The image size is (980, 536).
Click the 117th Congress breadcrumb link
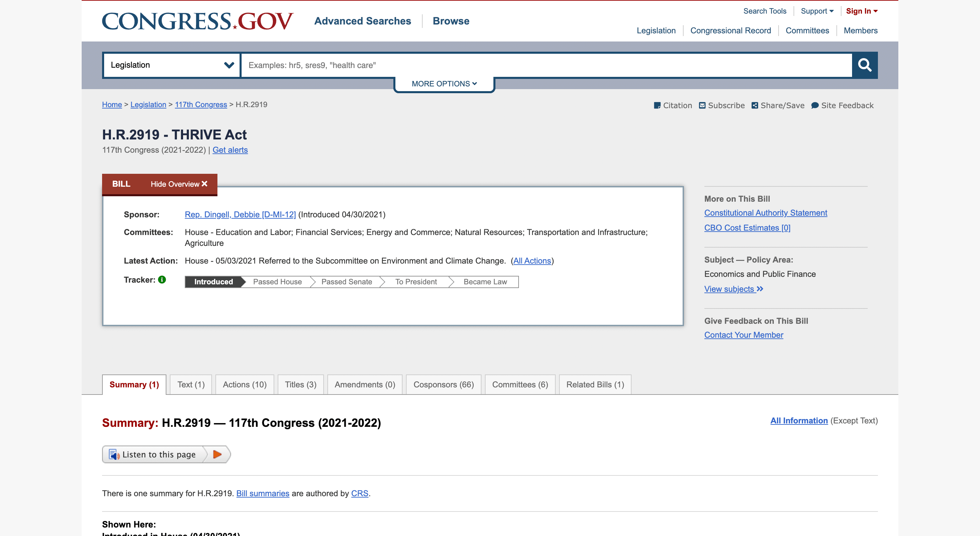tap(201, 104)
